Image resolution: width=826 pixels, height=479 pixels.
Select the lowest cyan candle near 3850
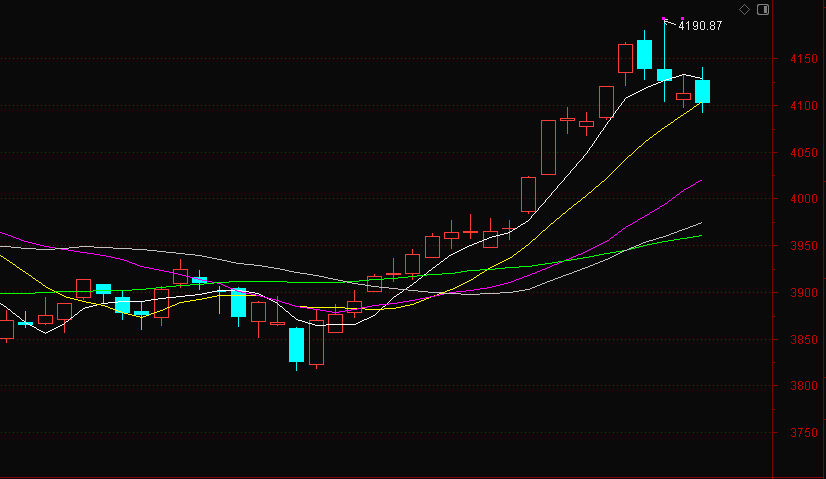pyautogui.click(x=296, y=345)
